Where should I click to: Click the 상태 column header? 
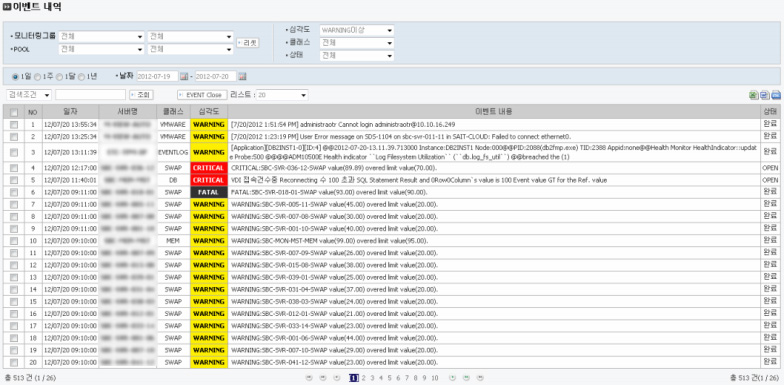point(770,112)
